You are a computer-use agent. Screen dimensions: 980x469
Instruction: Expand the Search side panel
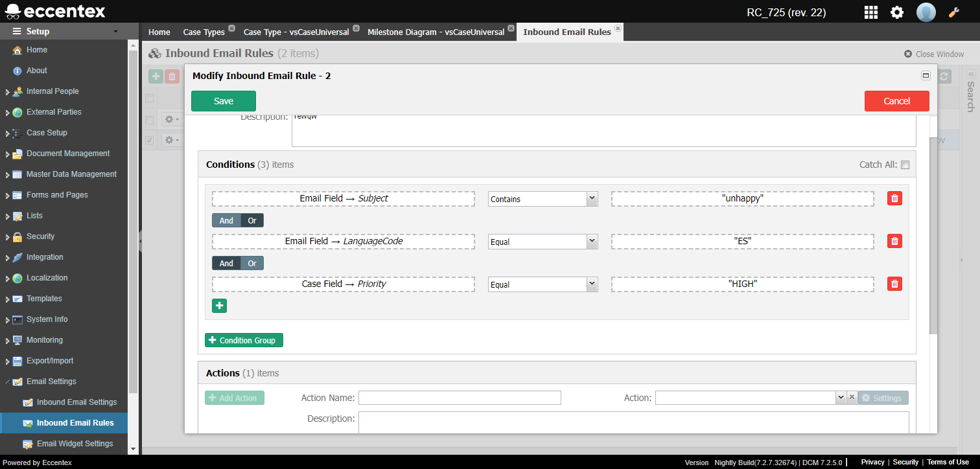coord(970,74)
